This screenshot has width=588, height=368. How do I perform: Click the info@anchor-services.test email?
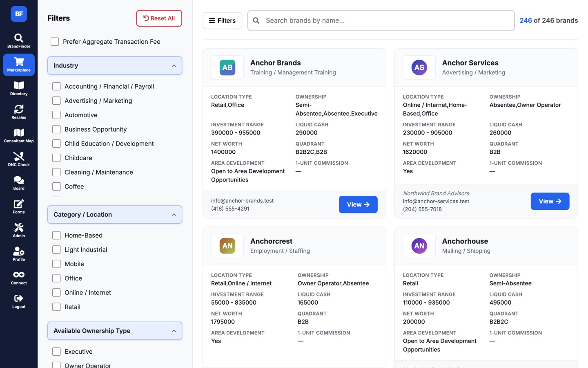pyautogui.click(x=436, y=201)
